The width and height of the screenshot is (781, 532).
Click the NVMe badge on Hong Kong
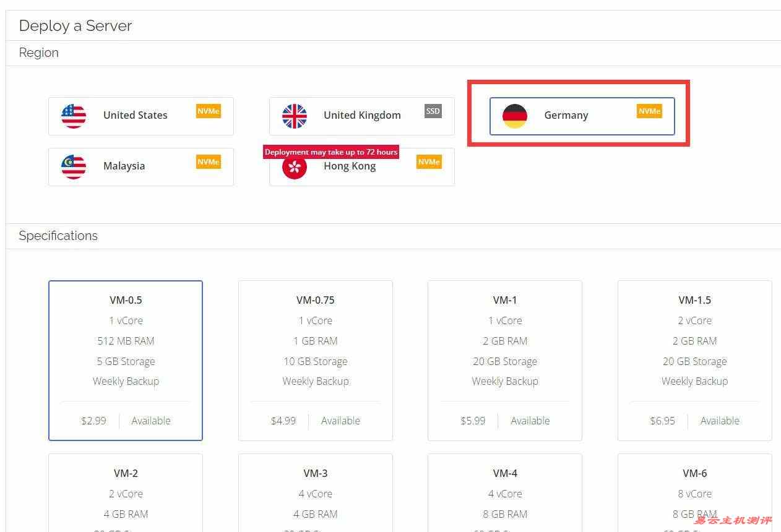(x=429, y=162)
